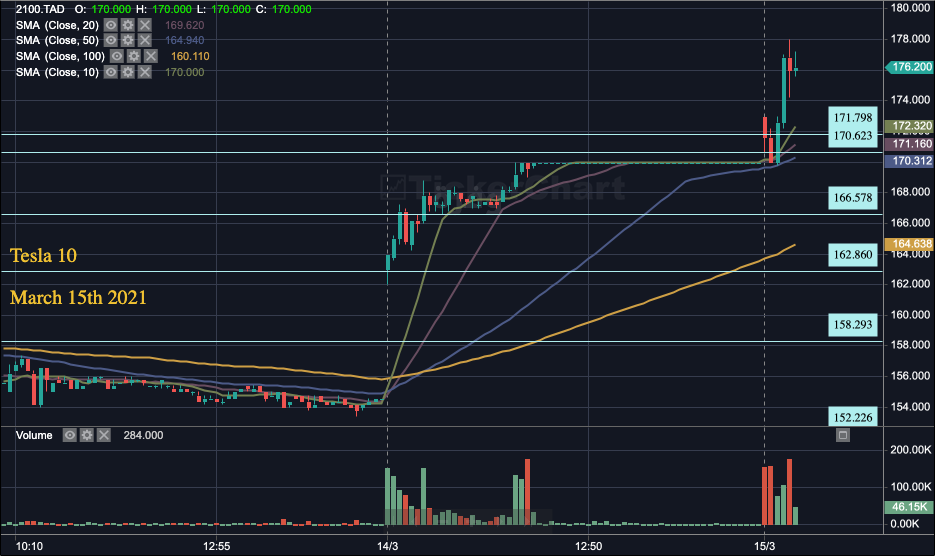Select the SMA (Close, 100) legend label
The height and width of the screenshot is (556, 935).
(60, 56)
